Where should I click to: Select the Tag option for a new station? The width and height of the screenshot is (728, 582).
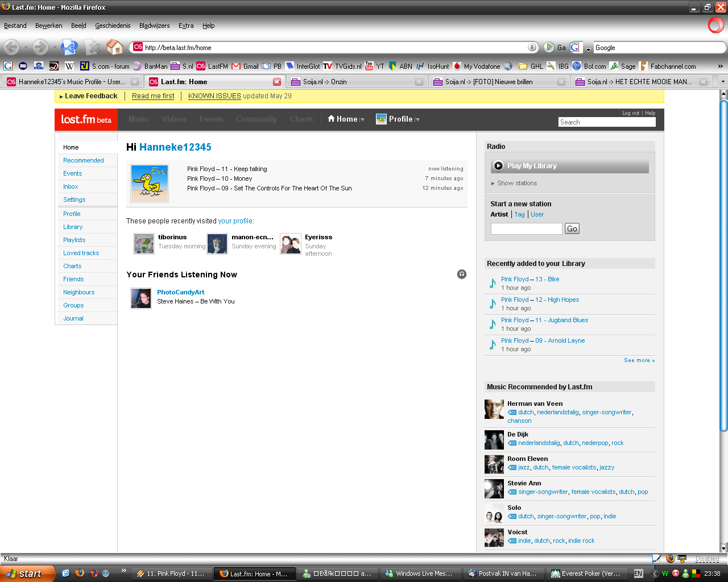(519, 214)
